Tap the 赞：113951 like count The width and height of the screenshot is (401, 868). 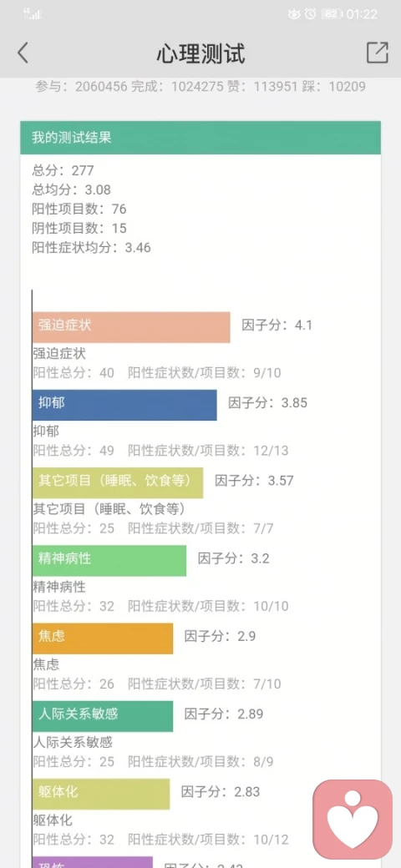280,87
